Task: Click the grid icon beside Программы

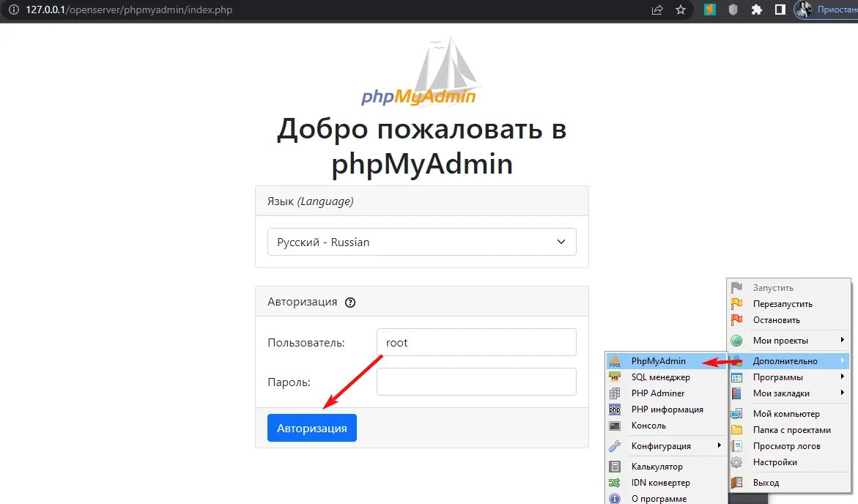Action: (737, 377)
